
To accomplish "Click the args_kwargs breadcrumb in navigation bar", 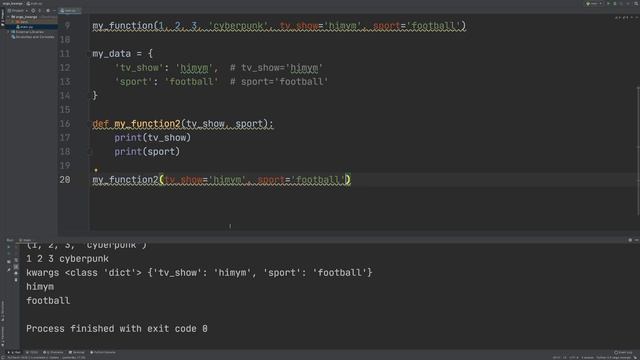I will click(x=13, y=3).
